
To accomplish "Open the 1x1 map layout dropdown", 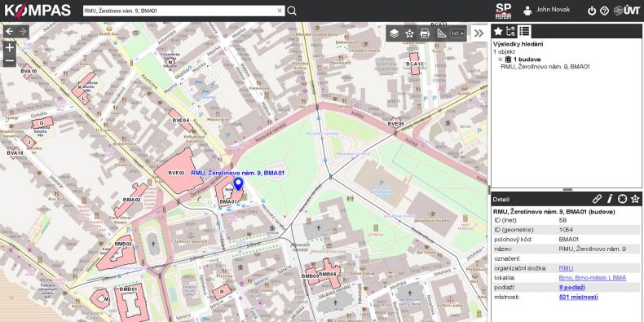I will [457, 33].
